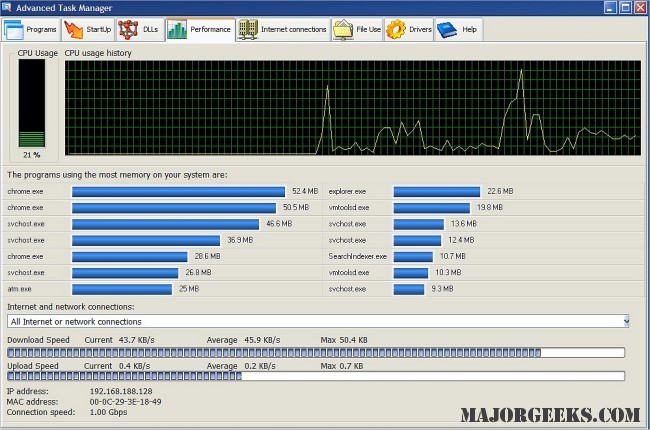Close the Advanced Task Manager window
Screen dimensions: 650x430
[640, 7]
